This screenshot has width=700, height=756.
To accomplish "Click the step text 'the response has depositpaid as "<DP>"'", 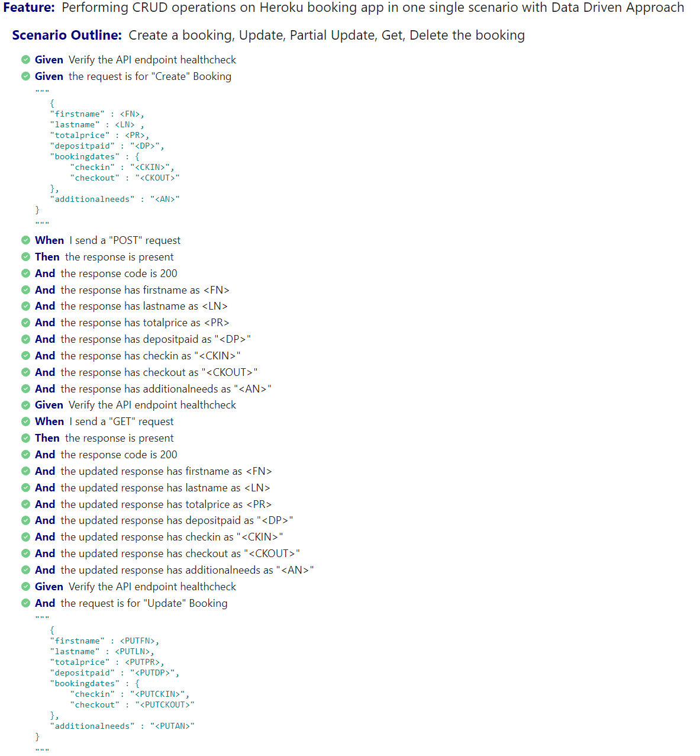I will click(x=156, y=339).
